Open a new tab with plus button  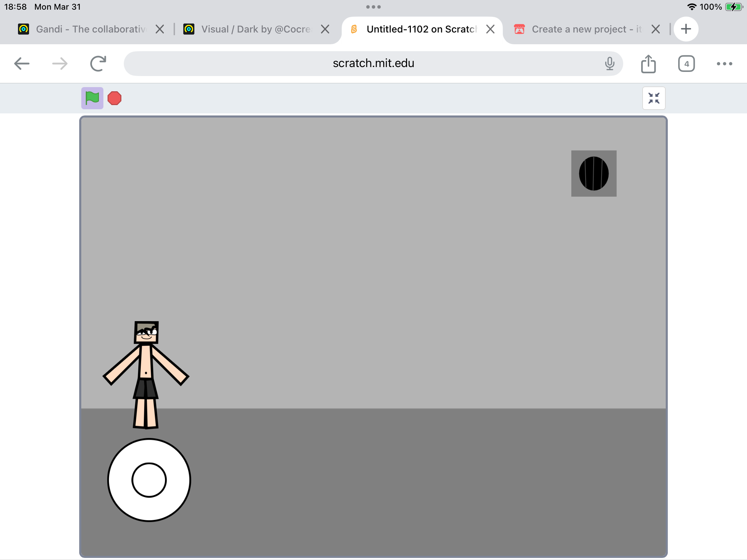686,29
